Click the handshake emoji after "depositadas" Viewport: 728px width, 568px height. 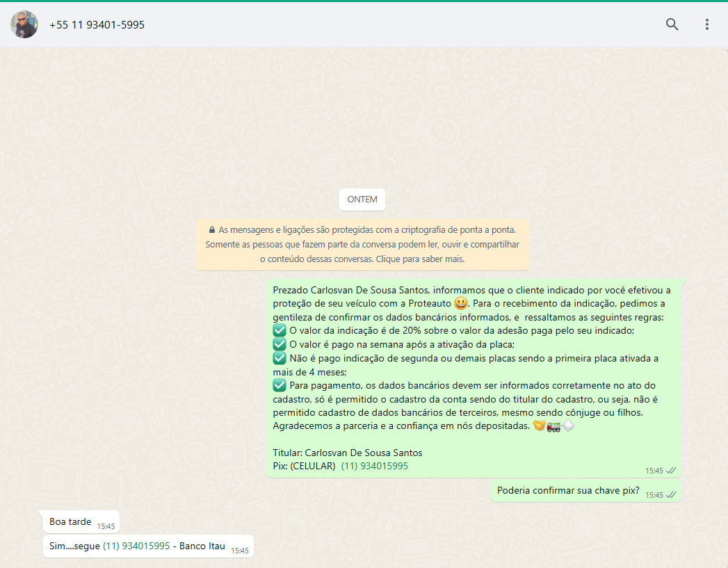tap(539, 426)
